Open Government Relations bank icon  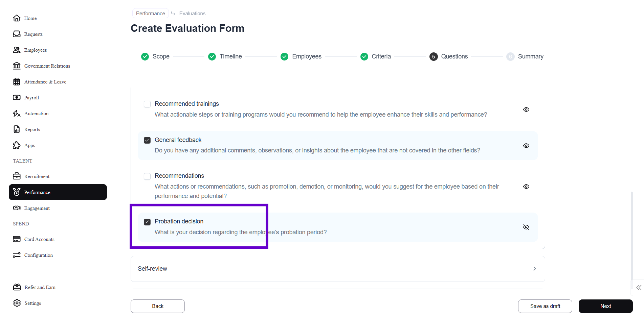[x=17, y=66]
